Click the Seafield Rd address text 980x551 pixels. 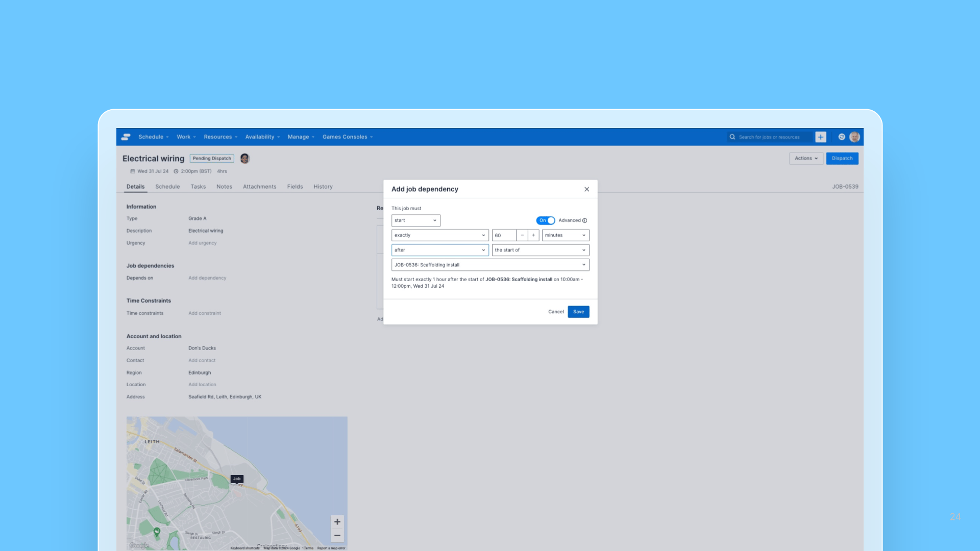(225, 397)
